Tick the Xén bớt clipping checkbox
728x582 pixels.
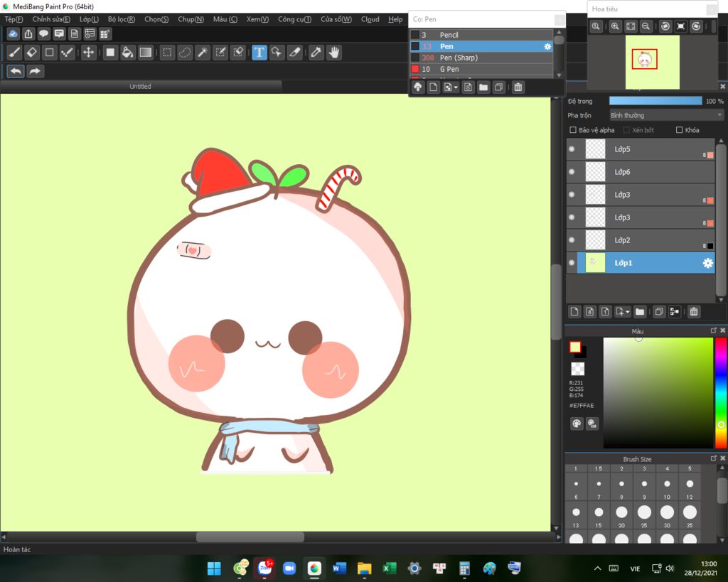(626, 130)
